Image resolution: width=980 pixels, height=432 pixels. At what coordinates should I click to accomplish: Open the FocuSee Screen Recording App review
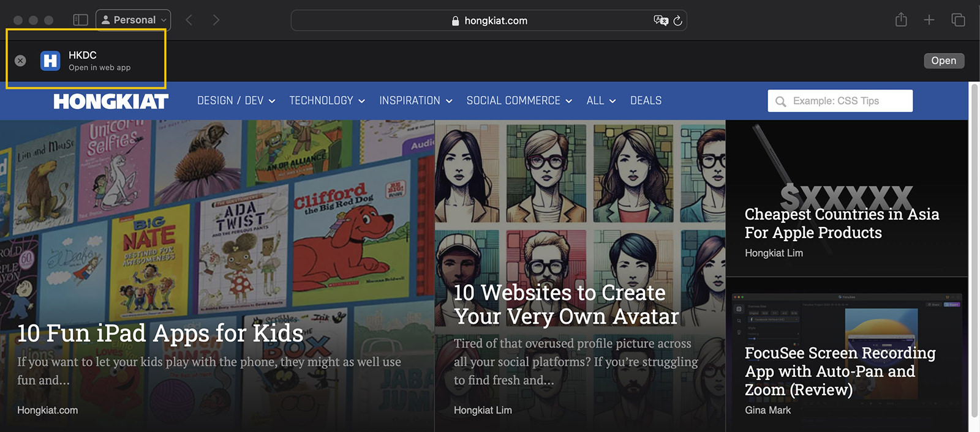[x=840, y=371]
